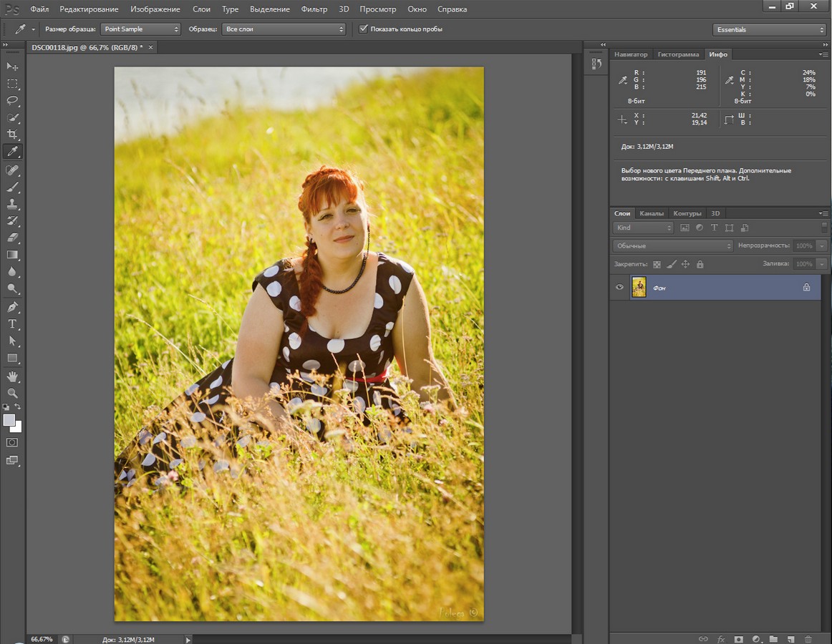Click the foreground color swatch
The width and height of the screenshot is (832, 644).
[x=9, y=420]
